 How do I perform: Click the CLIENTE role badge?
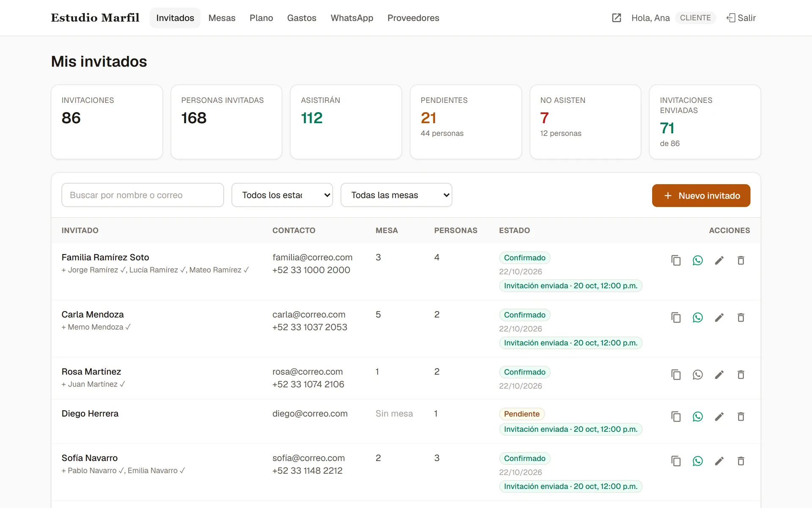coord(695,18)
